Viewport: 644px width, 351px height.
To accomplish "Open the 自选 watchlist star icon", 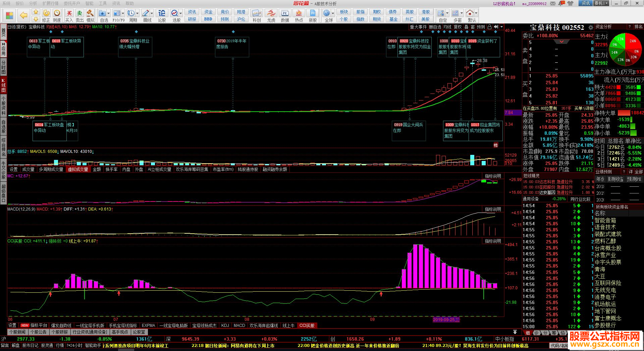I will coord(102,13).
